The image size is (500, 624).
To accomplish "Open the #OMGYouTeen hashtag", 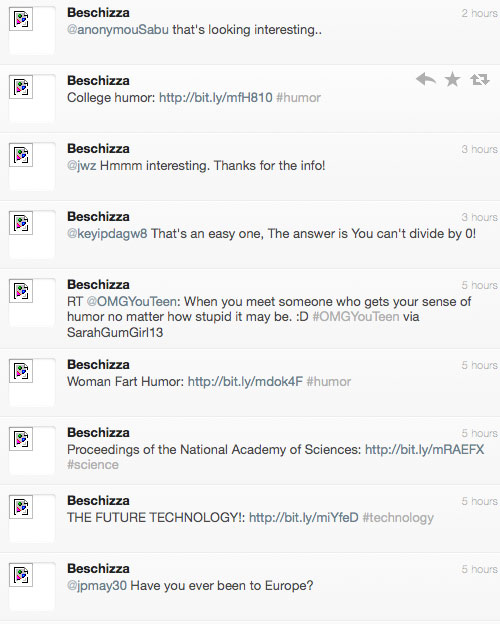I will click(x=356, y=317).
